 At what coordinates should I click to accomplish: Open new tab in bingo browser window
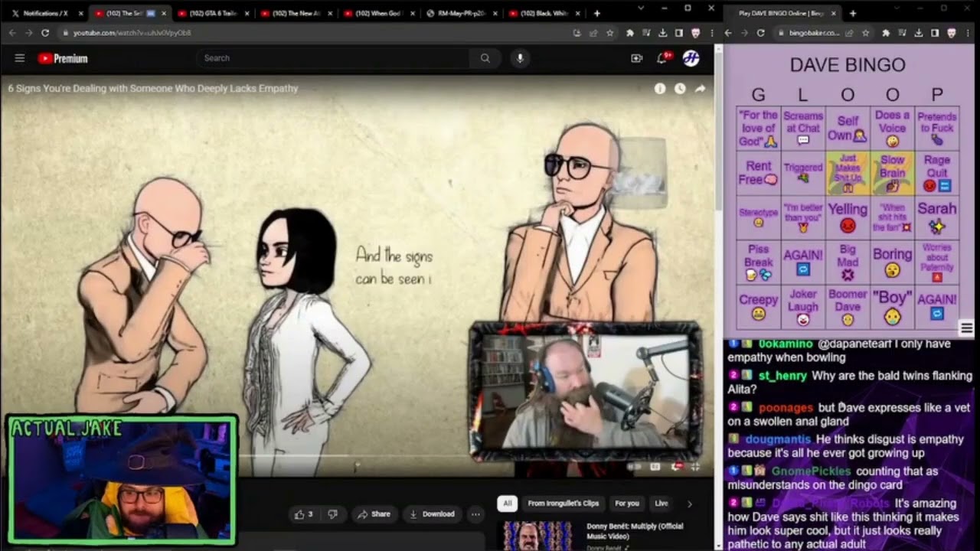tap(853, 13)
